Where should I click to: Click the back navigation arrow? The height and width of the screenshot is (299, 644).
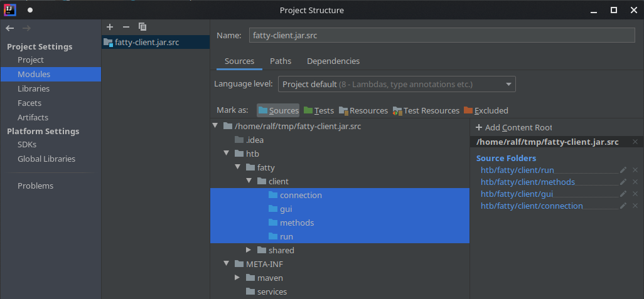coord(10,28)
